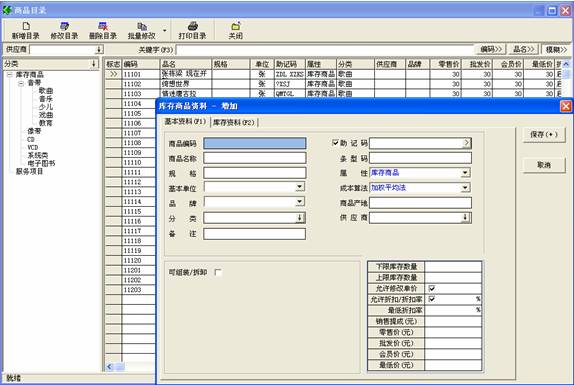Toggle 允许折扣/折扣率 checkbox
Image resolution: width=574 pixels, height=385 pixels.
(x=432, y=299)
